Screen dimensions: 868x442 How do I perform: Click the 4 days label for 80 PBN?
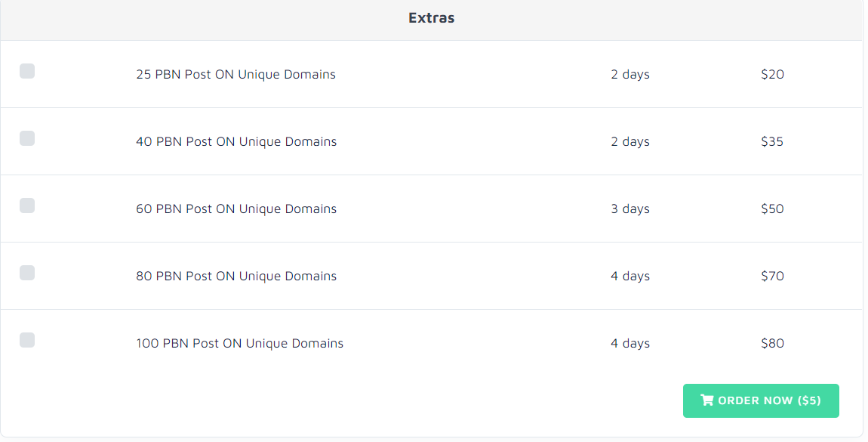pos(630,276)
